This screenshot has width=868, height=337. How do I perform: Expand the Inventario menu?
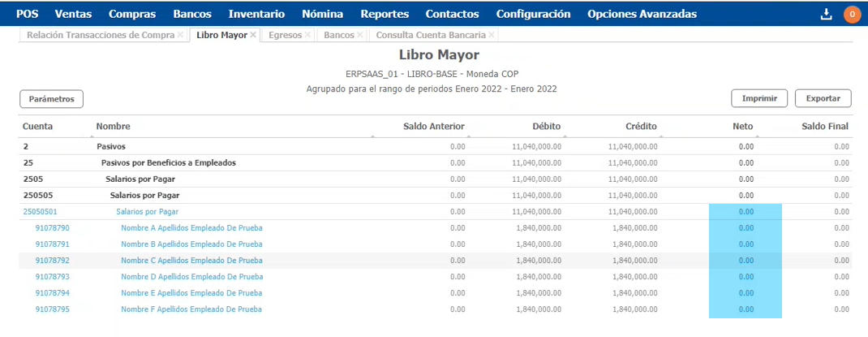[256, 14]
